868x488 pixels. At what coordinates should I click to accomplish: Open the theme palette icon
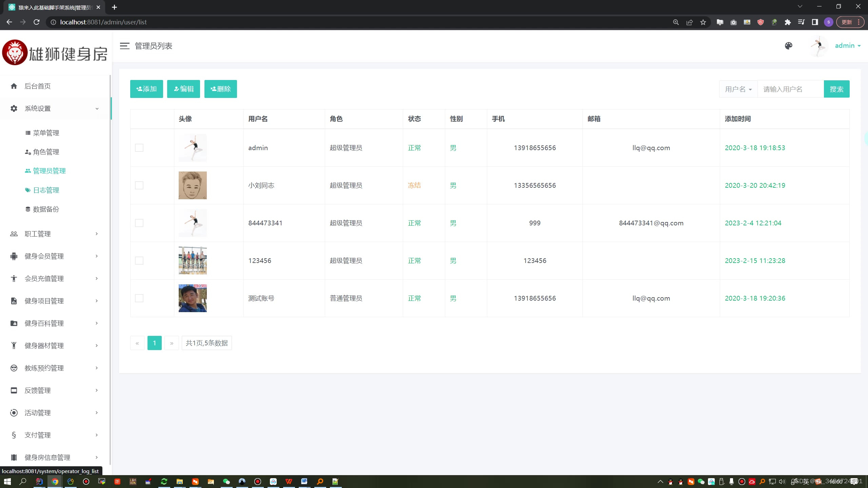click(x=789, y=46)
